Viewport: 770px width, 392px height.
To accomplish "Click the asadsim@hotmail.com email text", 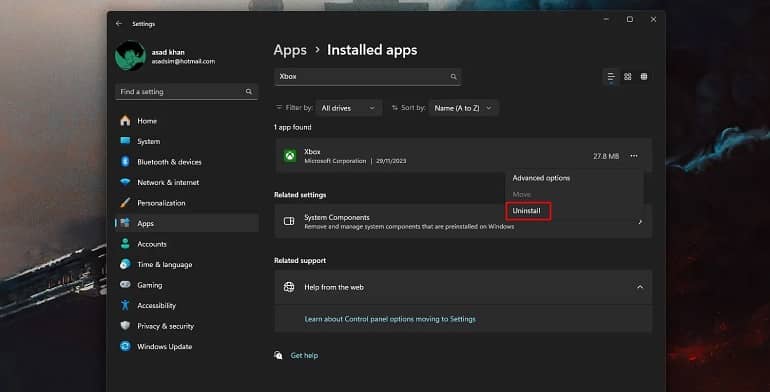I will (183, 61).
